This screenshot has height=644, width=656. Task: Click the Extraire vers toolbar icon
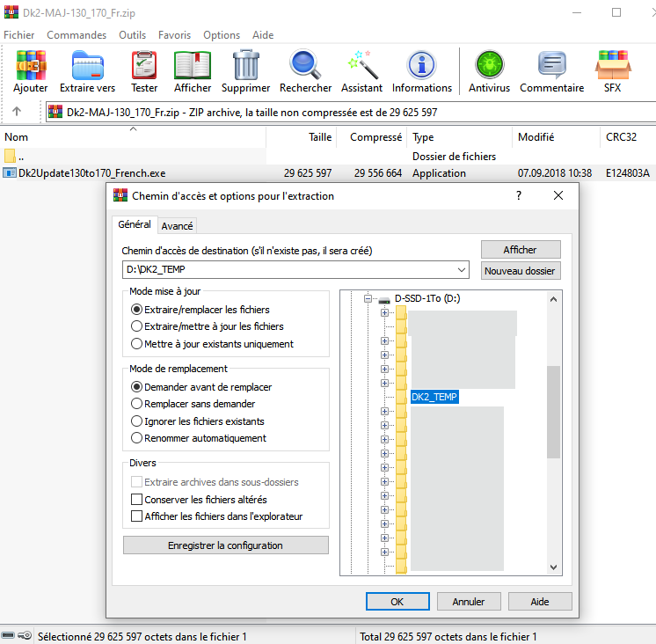click(87, 65)
